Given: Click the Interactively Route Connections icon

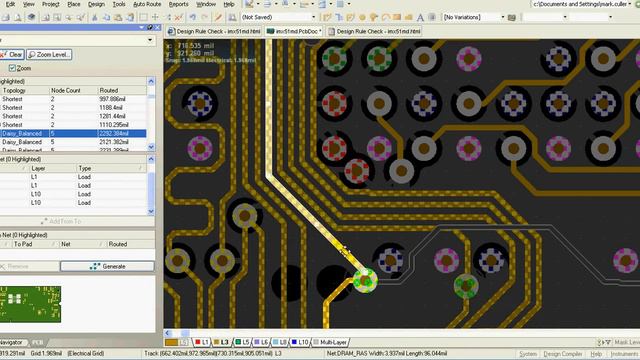Looking at the screenshot, I should (327, 17).
